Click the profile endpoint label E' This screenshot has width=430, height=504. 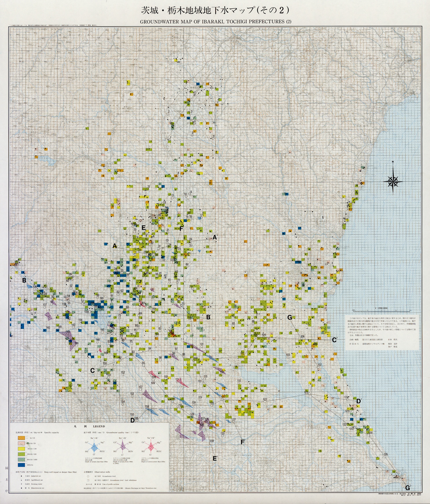pyautogui.click(x=215, y=459)
